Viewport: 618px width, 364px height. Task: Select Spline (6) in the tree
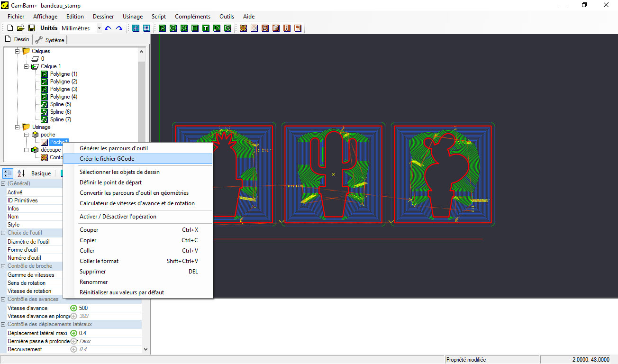tap(60, 112)
